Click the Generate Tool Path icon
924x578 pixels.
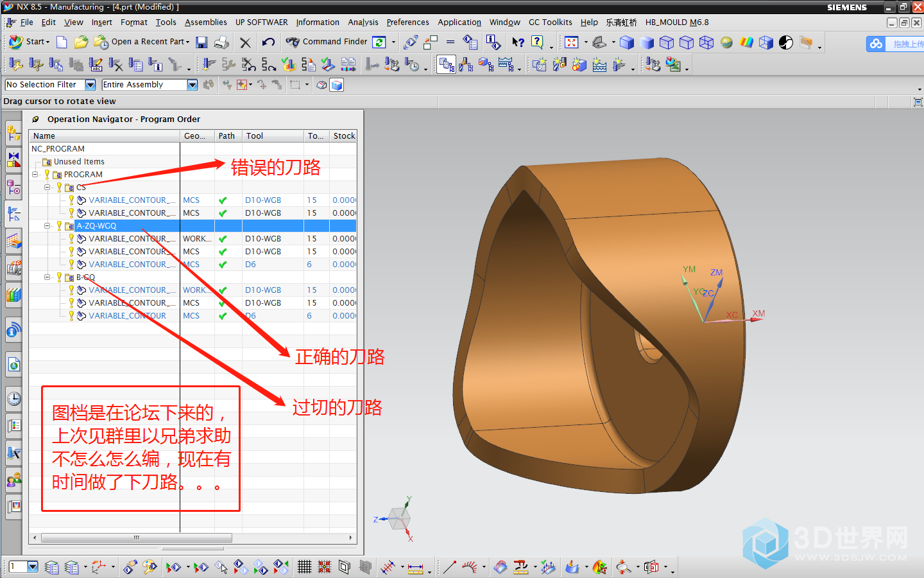coord(209,64)
